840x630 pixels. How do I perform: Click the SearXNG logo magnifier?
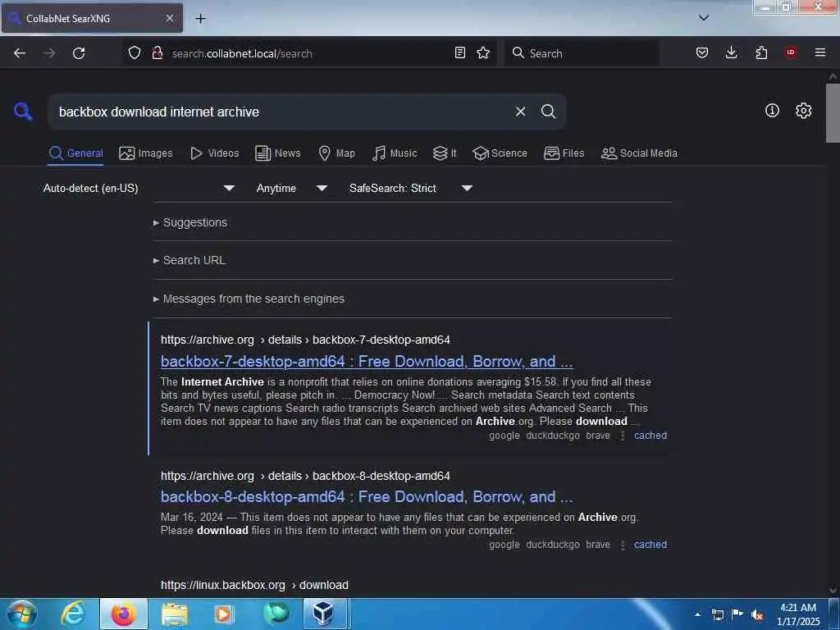click(23, 112)
